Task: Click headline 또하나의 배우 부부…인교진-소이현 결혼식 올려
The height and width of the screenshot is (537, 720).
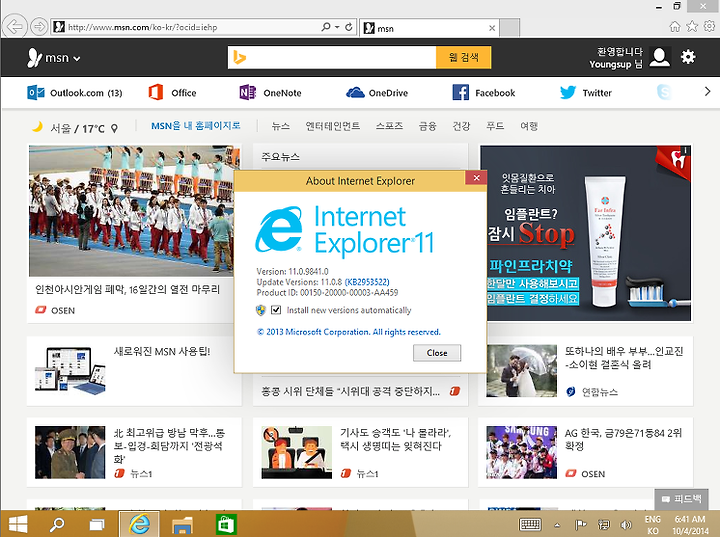Action: point(624,358)
